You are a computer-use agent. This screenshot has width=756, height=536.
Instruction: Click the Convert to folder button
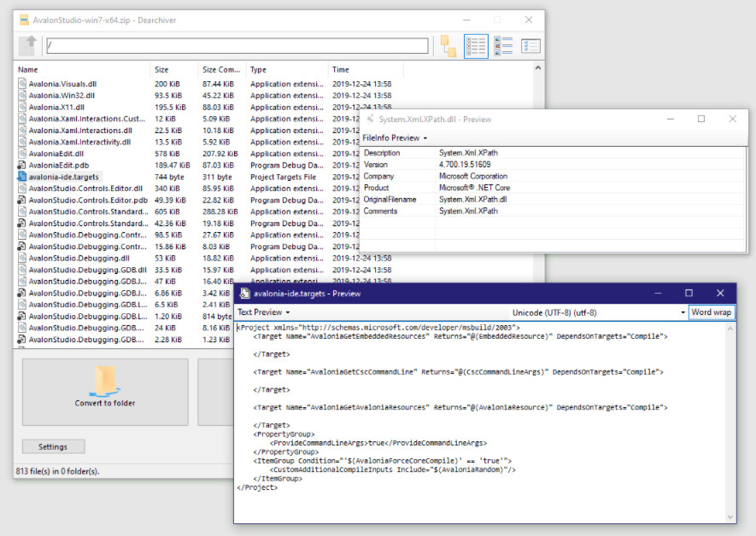pos(105,392)
